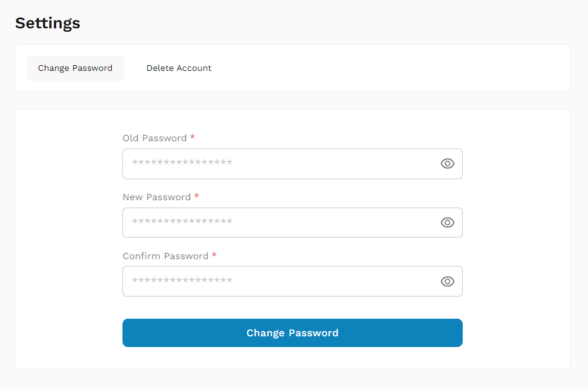Image resolution: width=588 pixels, height=389 pixels.
Task: Click the eye icon beside Old Password
Action: click(447, 163)
